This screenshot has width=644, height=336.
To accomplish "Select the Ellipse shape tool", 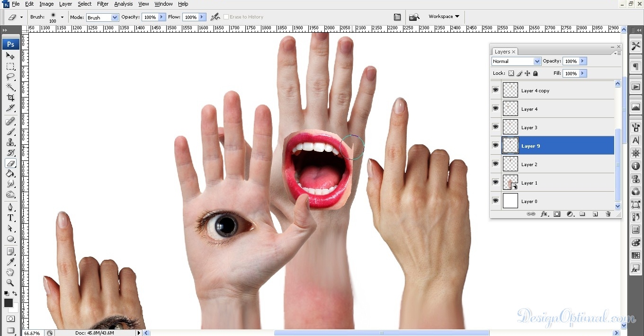I will pyautogui.click(x=10, y=239).
